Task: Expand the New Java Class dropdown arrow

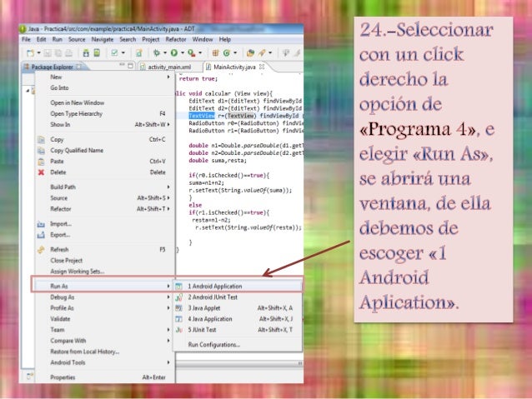Action: pyautogui.click(x=235, y=53)
